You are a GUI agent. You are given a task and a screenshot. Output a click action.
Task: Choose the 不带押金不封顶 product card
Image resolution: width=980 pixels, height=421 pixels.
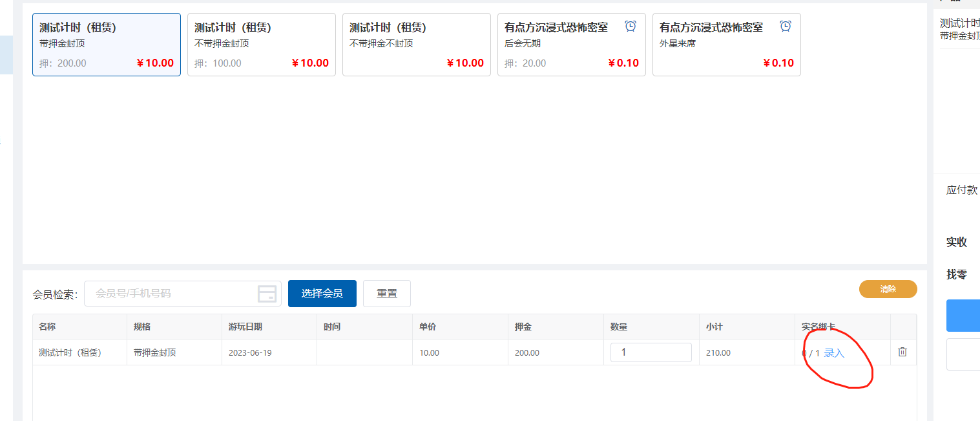pyautogui.click(x=417, y=45)
